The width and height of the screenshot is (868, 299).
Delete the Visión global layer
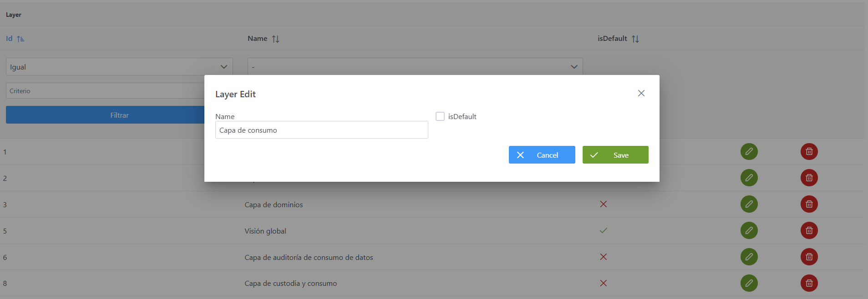809,231
